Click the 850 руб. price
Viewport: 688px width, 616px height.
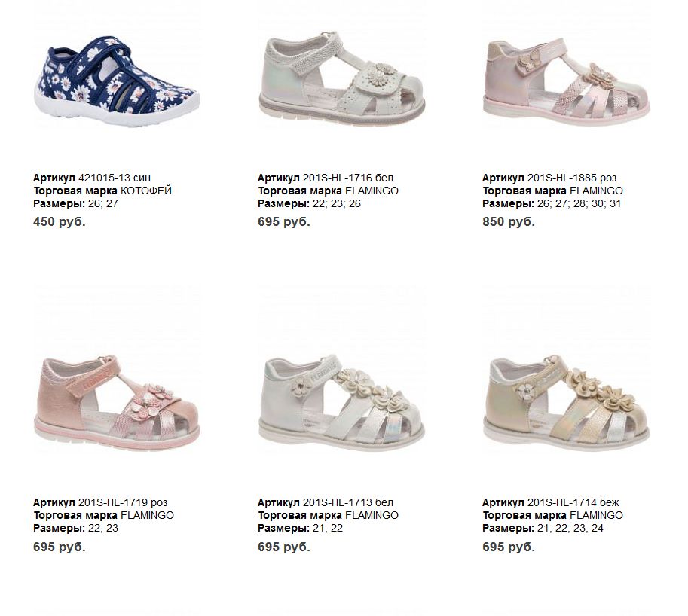(x=509, y=222)
